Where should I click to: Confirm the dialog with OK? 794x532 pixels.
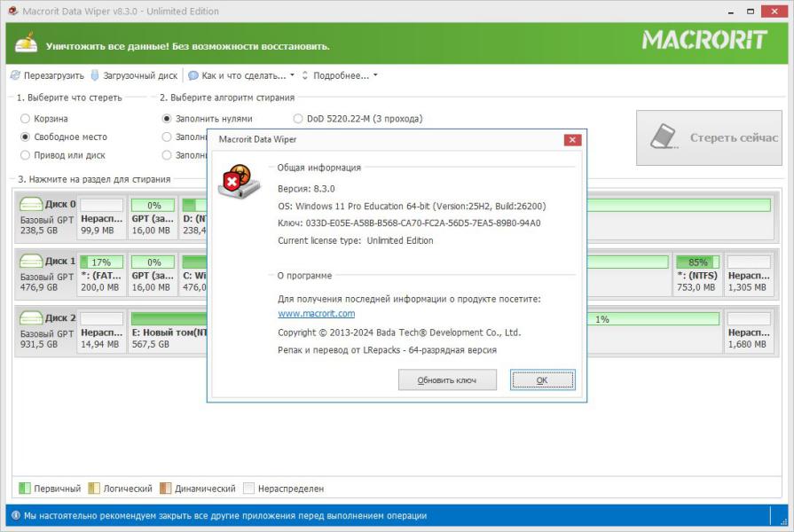542,380
